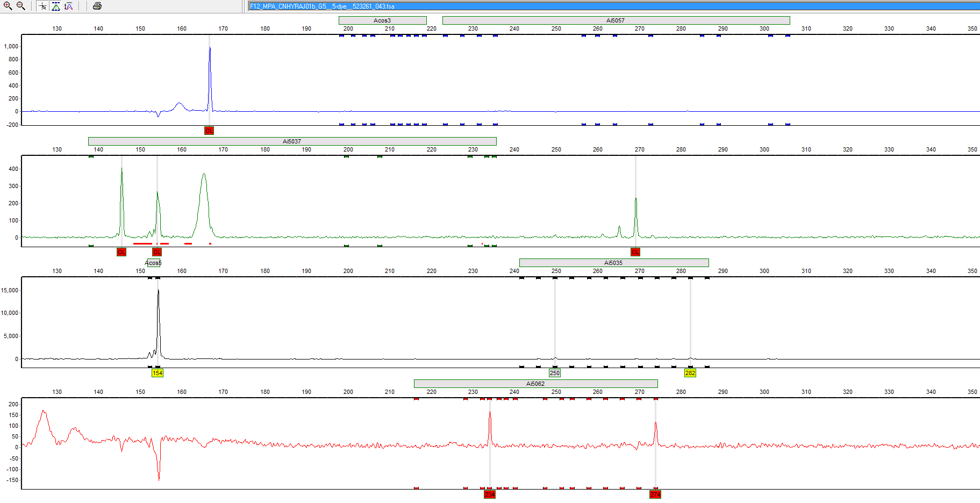This screenshot has height=503, width=980.
Task: Select the highlighted .fsa sample file field
Action: pyautogui.click(x=613, y=6)
